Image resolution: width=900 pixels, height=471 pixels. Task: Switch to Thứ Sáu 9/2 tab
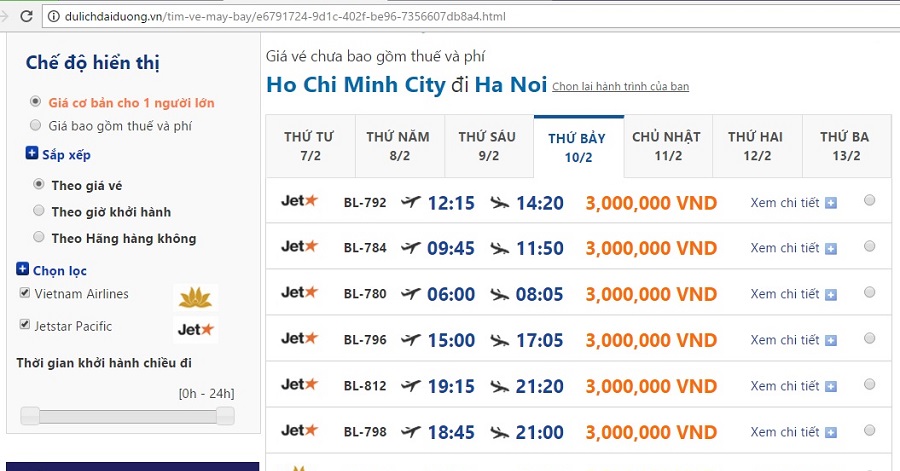pyautogui.click(x=488, y=146)
